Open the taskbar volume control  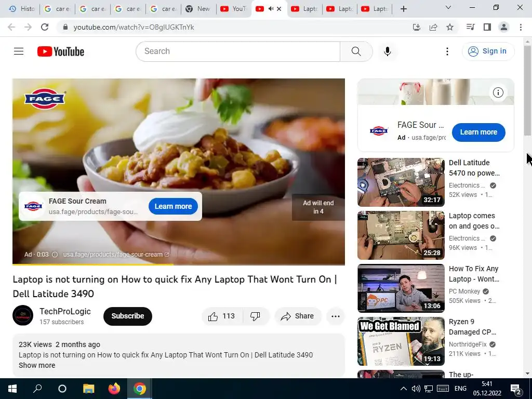416,389
